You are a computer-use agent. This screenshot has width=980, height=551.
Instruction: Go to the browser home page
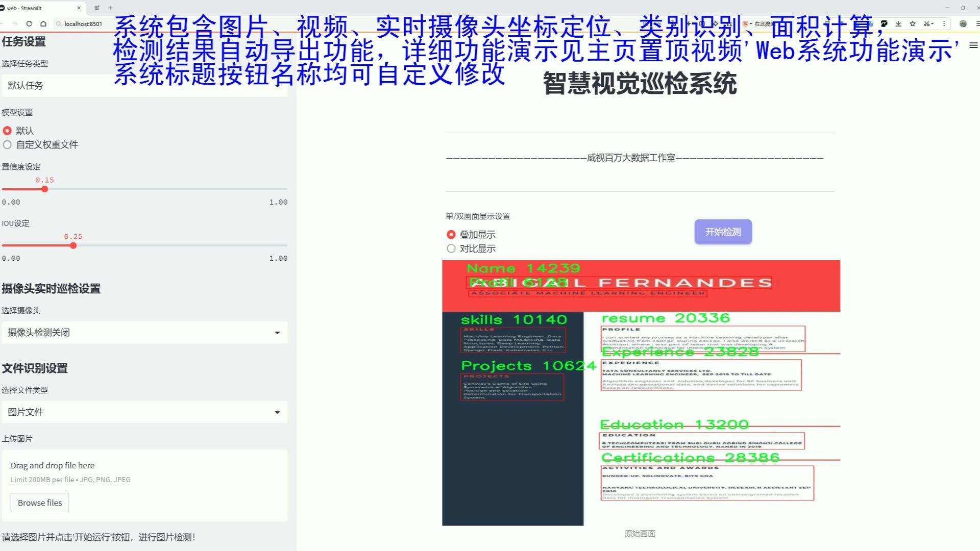(43, 23)
